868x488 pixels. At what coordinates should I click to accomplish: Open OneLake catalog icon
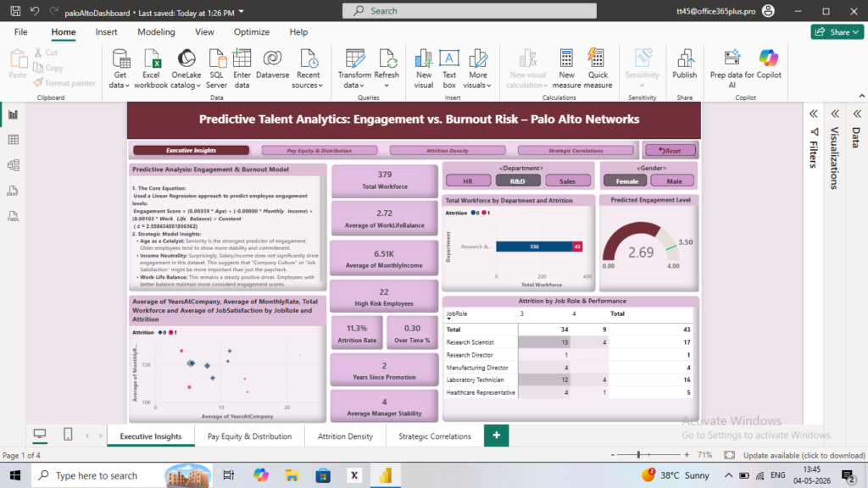point(186,58)
